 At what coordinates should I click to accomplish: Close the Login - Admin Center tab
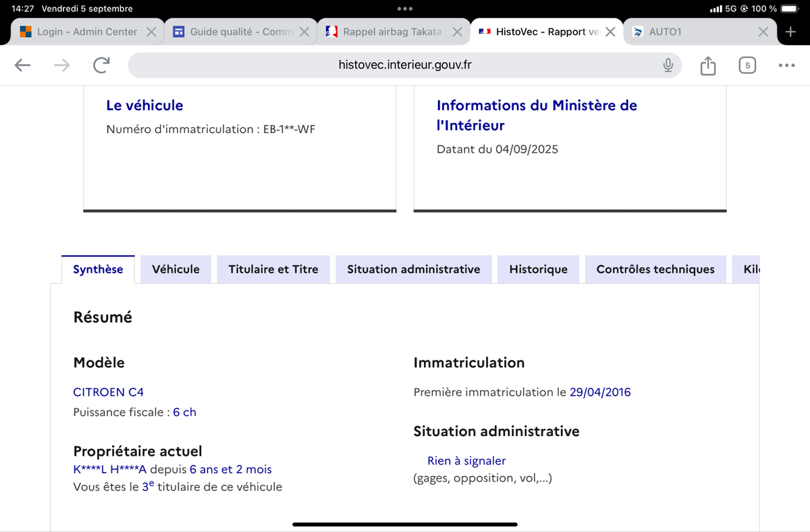151,32
